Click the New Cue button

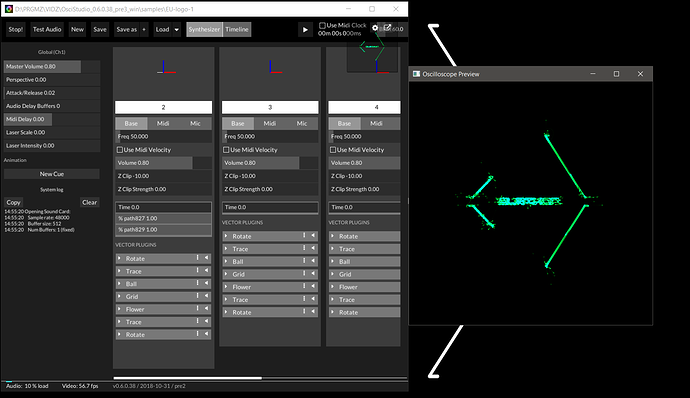point(52,174)
